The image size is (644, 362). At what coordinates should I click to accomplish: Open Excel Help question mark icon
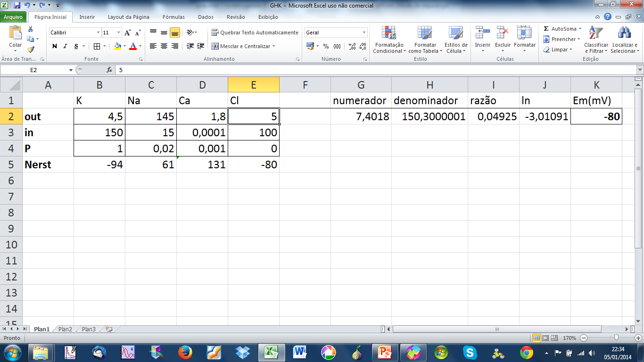(608, 17)
